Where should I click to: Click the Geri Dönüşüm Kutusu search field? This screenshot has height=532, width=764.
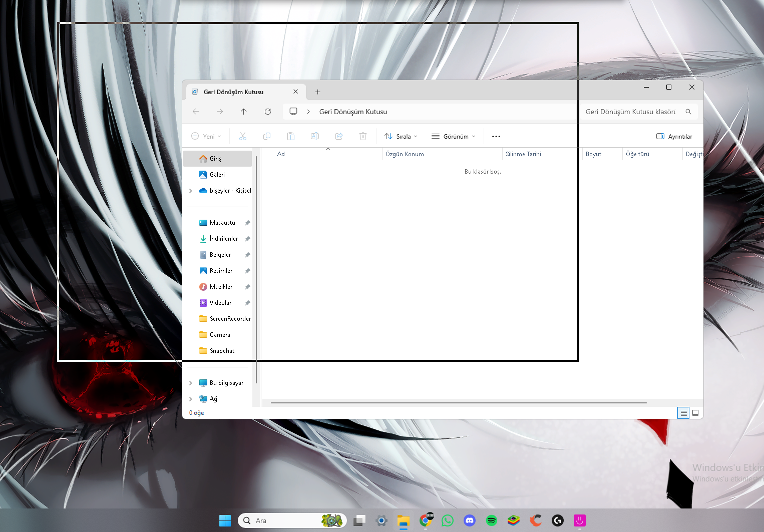pyautogui.click(x=631, y=112)
